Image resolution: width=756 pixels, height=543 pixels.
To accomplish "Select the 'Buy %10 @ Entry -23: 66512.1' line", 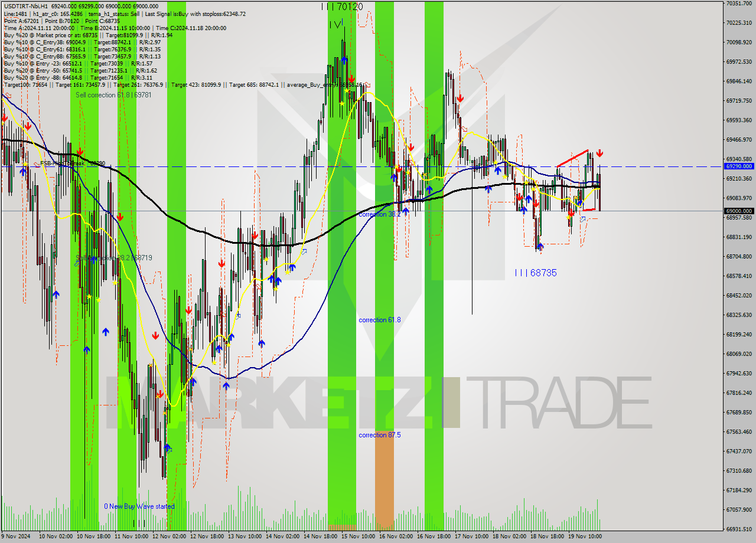I will pyautogui.click(x=78, y=63).
